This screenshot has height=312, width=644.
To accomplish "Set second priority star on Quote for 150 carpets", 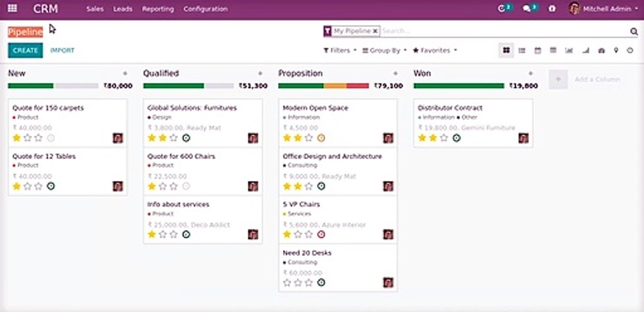I will [x=28, y=138].
